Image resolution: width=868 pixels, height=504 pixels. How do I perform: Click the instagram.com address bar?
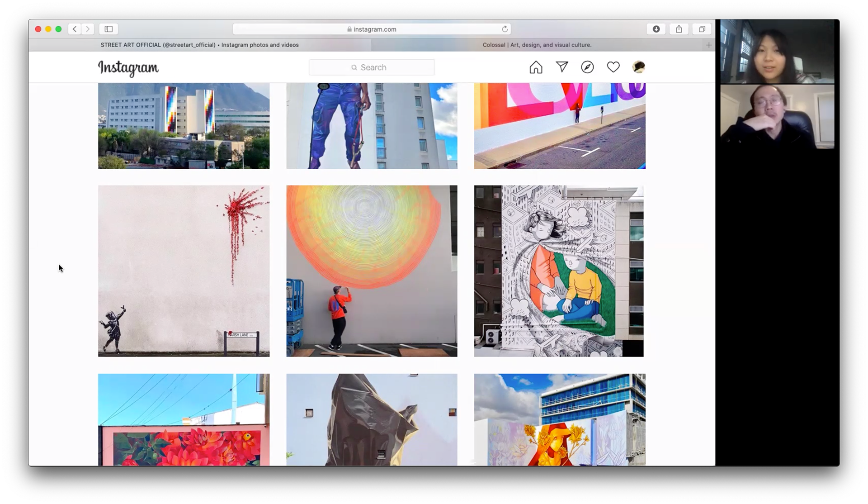[x=372, y=29]
